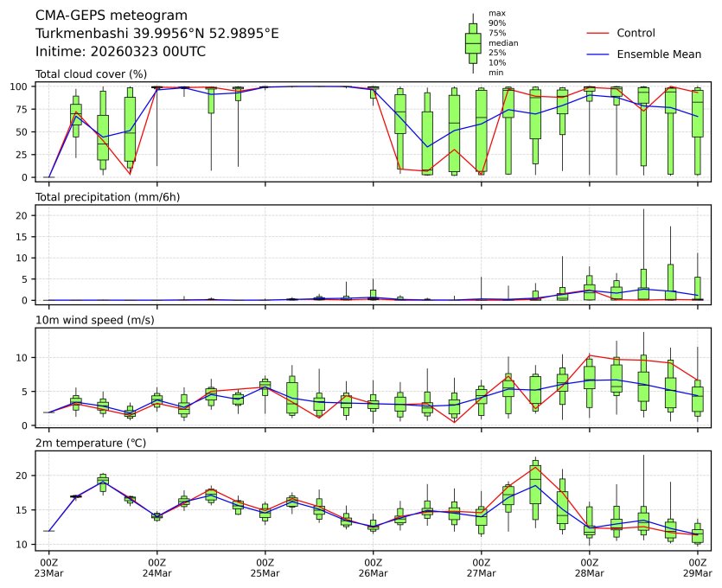This screenshot has height=588, width=722.
Task: Click the 00Z 24Mar x-axis label
Action: click(x=157, y=568)
